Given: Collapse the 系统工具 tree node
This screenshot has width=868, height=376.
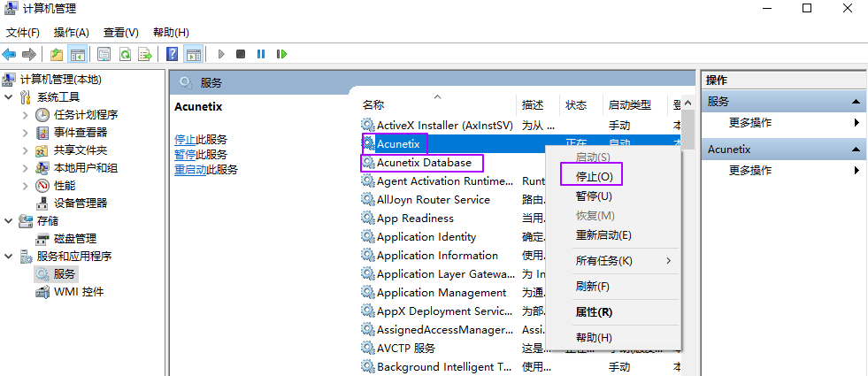Looking at the screenshot, I should click(9, 97).
